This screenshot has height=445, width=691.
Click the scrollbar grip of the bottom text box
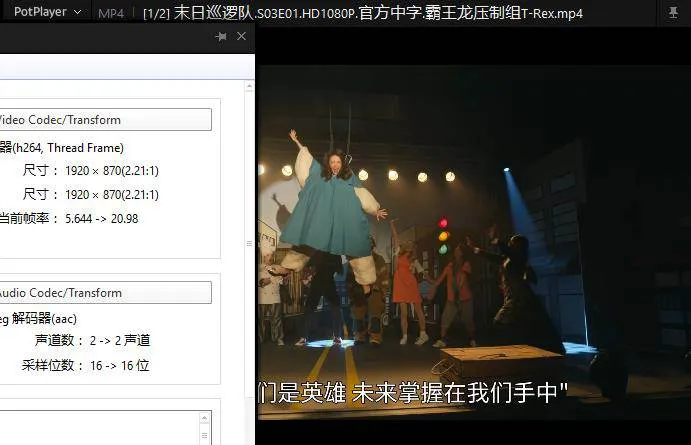[x=204, y=436]
